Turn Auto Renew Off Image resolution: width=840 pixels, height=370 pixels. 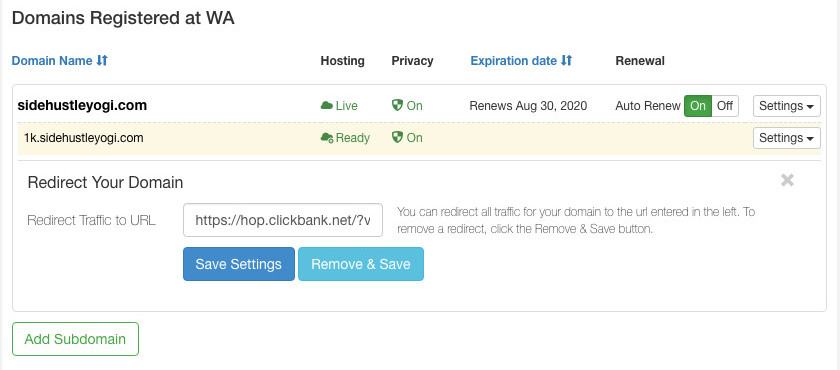[725, 106]
